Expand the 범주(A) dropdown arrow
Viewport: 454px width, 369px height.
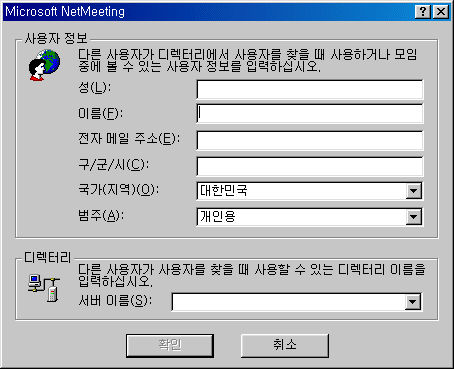pyautogui.click(x=414, y=217)
